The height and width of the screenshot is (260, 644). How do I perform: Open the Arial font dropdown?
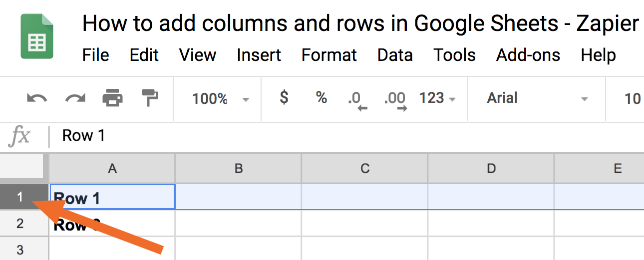(x=537, y=98)
